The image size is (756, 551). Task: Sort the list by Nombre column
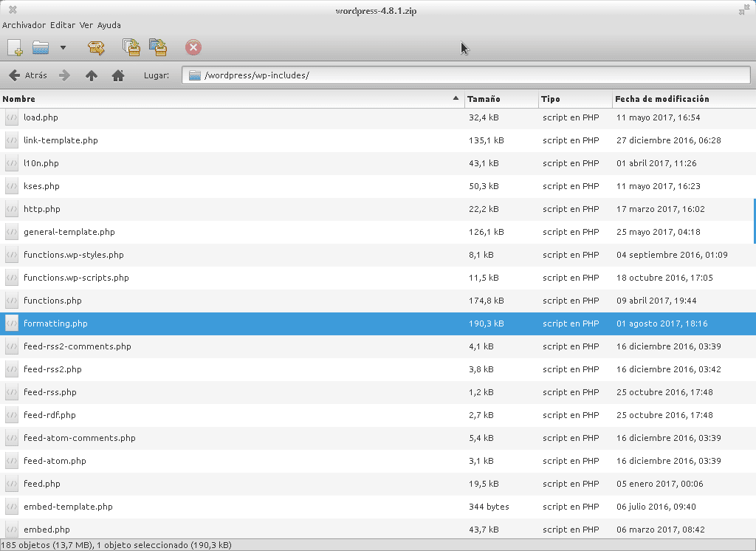point(221,99)
